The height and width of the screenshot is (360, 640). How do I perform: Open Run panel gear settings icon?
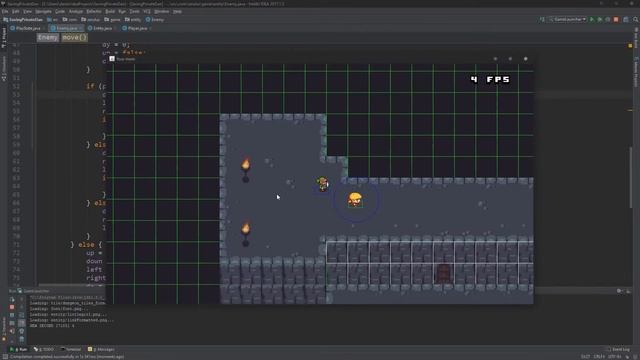click(x=620, y=291)
